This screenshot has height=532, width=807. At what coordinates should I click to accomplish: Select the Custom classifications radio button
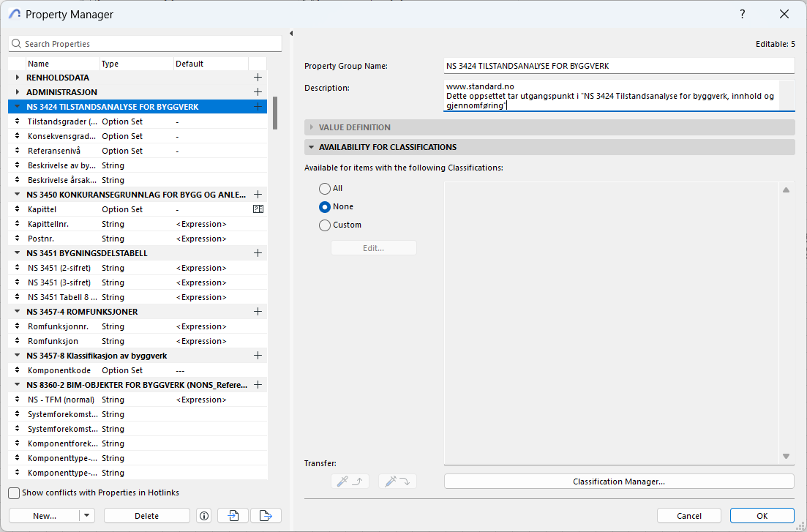[x=325, y=225]
